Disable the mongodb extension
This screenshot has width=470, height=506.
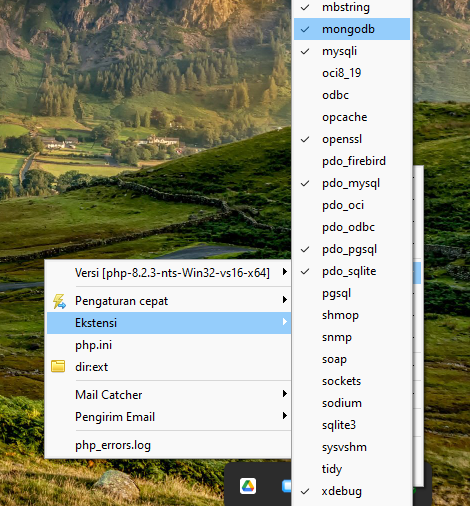[x=352, y=29]
